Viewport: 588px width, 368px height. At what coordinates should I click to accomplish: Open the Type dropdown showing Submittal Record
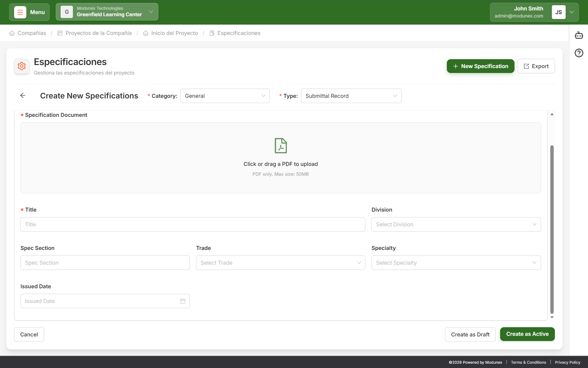click(351, 96)
